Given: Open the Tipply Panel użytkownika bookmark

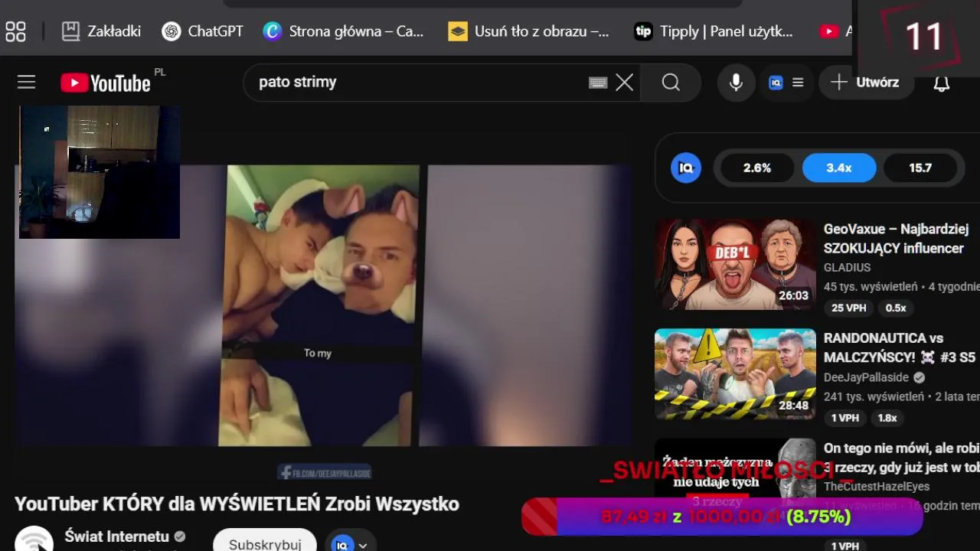Looking at the screenshot, I should (x=714, y=31).
